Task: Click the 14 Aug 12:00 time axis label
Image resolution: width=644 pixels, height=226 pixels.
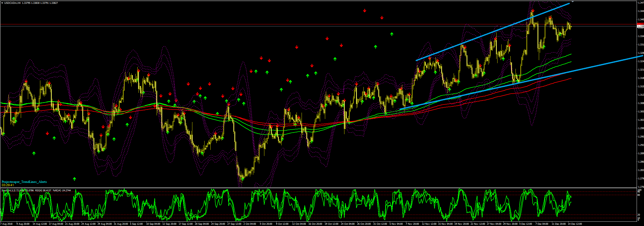Action: (x=40, y=224)
